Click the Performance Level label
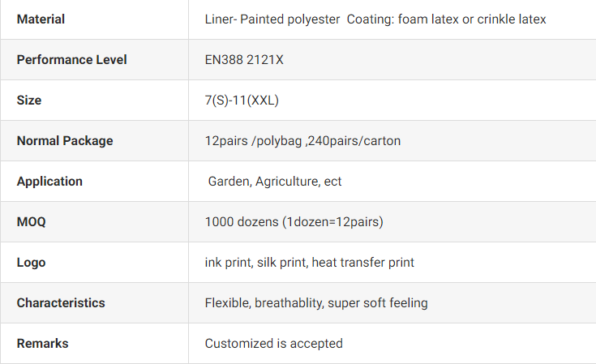Screen dimensions: 596x364 click(x=71, y=60)
